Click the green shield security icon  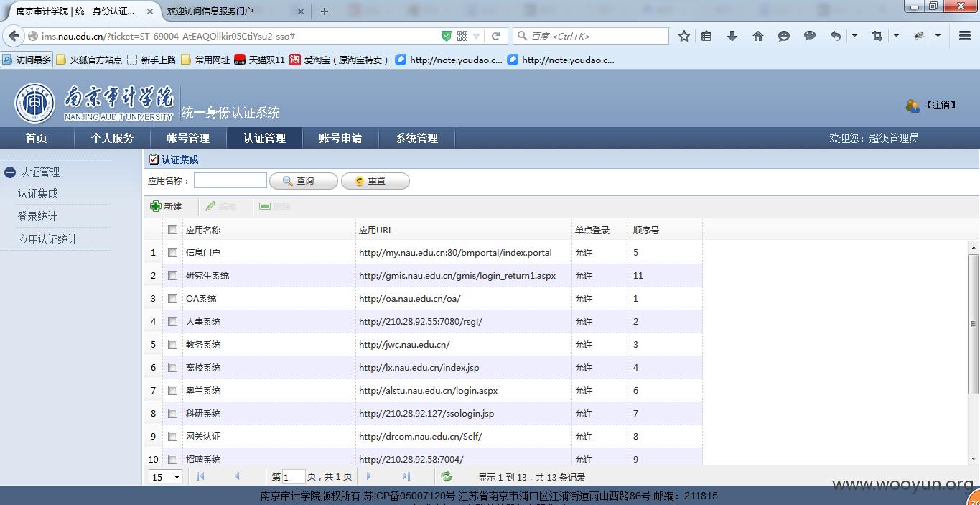[446, 36]
